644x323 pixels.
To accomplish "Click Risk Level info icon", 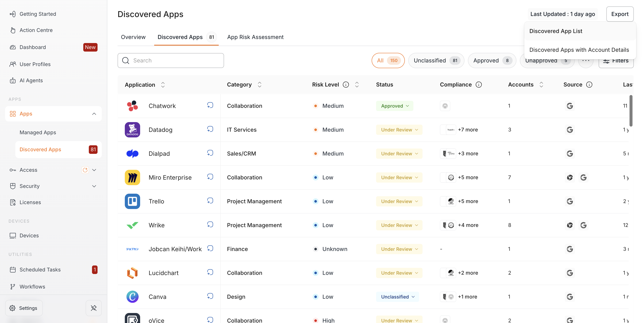I will [x=346, y=85].
